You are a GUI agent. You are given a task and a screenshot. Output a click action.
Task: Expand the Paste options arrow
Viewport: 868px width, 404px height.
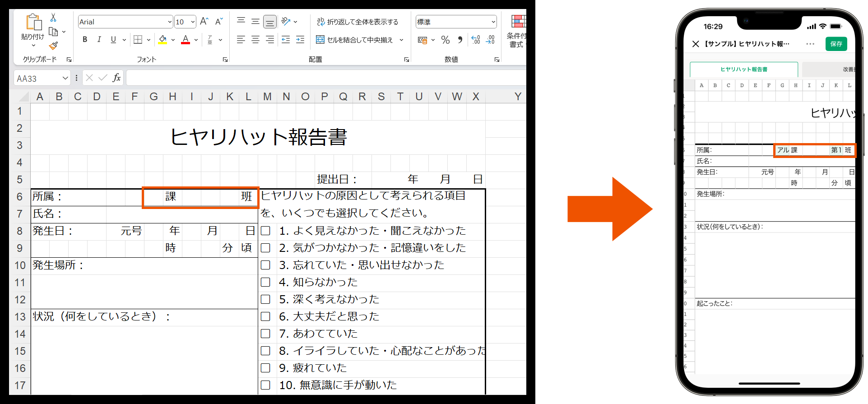(33, 45)
